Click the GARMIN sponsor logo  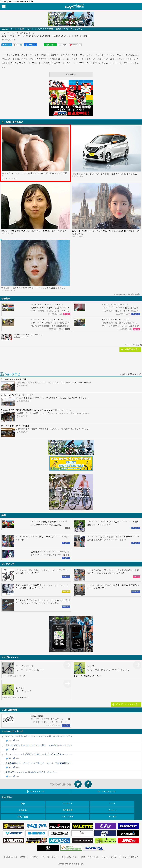[128, 833]
